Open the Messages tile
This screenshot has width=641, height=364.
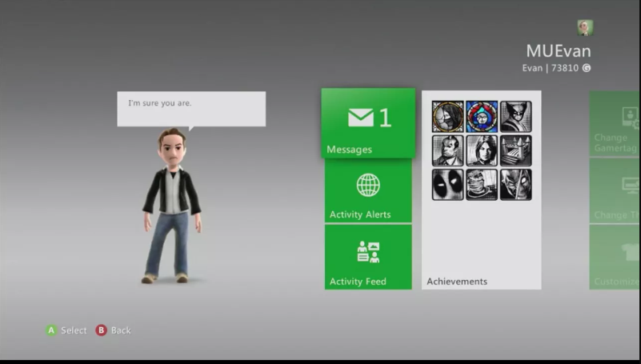pyautogui.click(x=368, y=123)
